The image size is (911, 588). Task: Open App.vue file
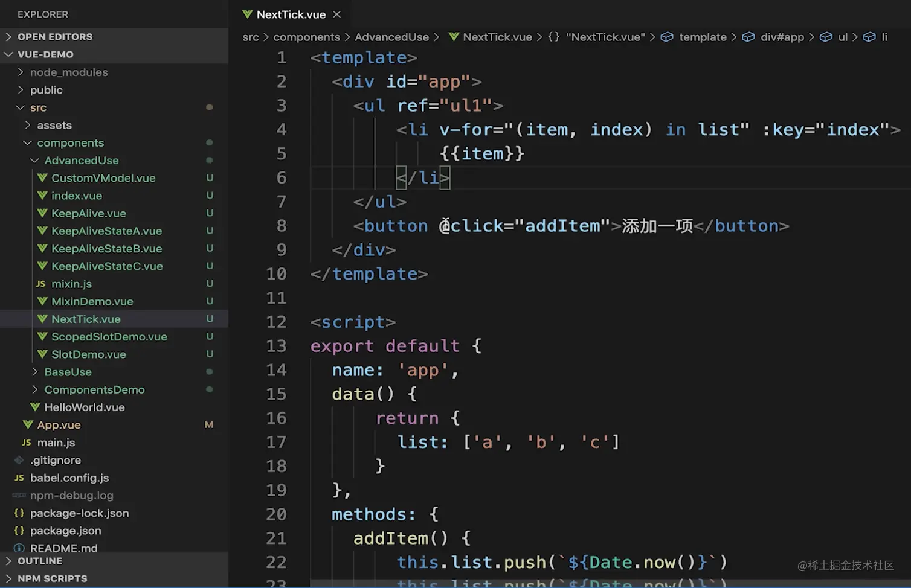point(59,425)
